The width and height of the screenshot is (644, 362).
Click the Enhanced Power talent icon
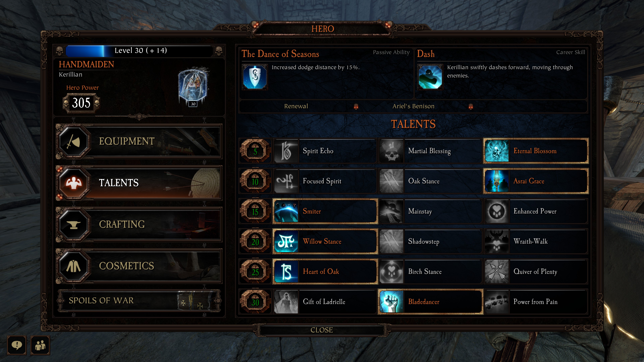[496, 211]
